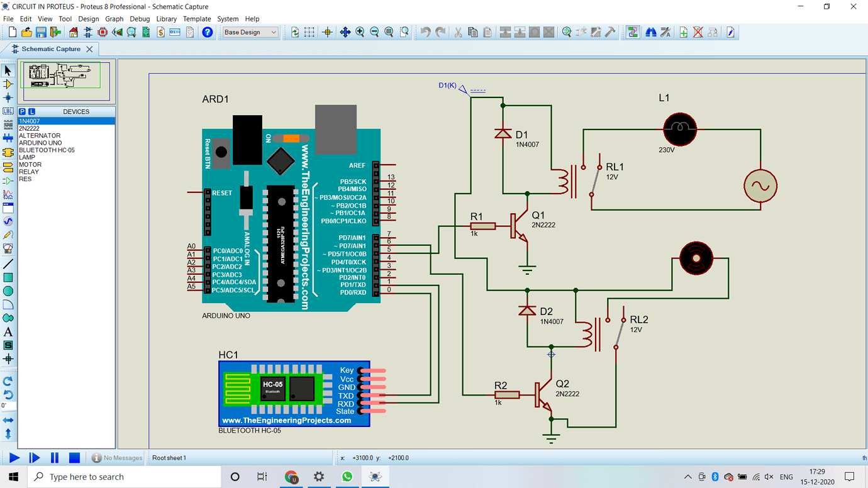Toggle Wire Autorouter button
Viewport: 868px width, 488px height.
632,32
